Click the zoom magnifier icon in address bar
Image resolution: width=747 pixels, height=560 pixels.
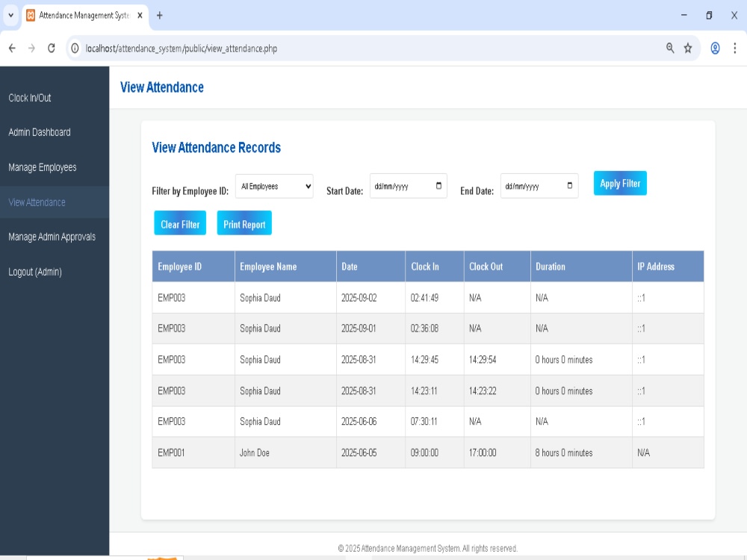(x=670, y=48)
